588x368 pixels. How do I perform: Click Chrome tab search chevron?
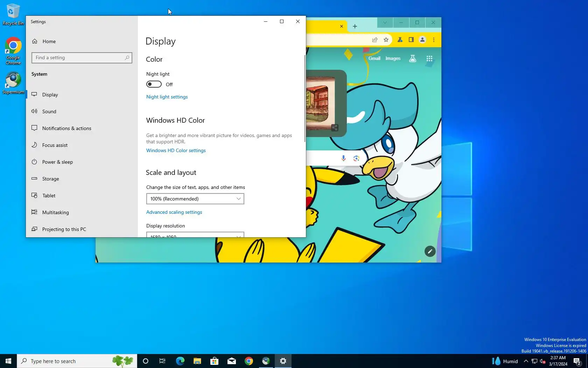[385, 22]
